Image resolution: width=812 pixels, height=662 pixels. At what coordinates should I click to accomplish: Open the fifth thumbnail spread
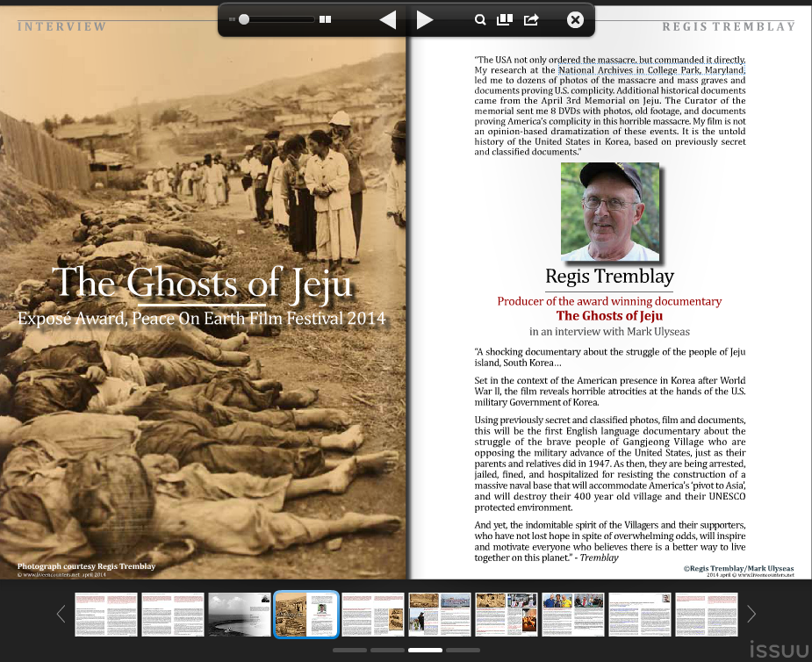373,615
